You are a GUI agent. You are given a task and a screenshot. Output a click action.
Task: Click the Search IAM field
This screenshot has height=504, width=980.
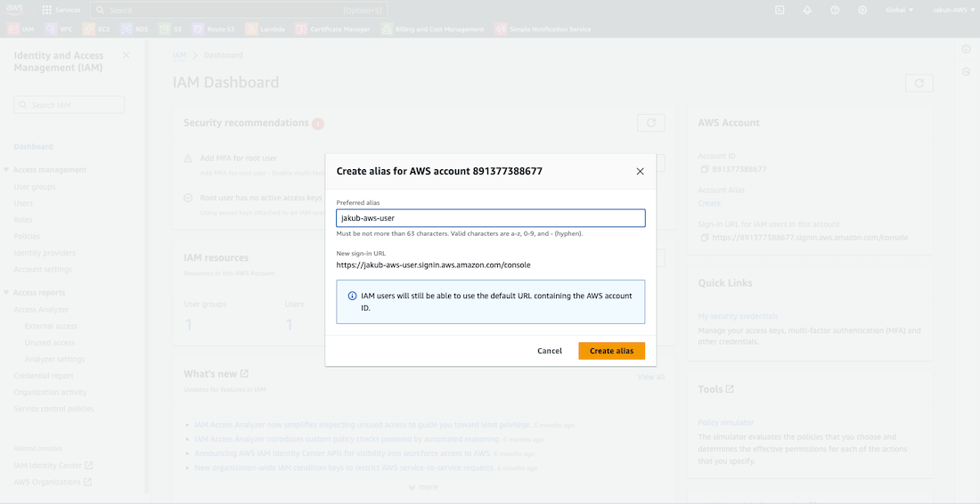pyautogui.click(x=69, y=105)
